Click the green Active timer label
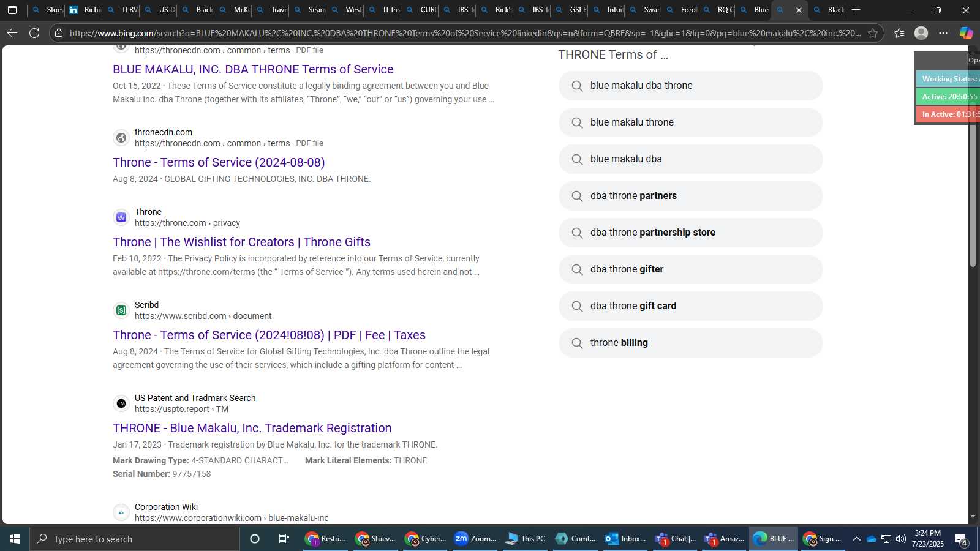Screen dimensions: 980x551 [948, 96]
